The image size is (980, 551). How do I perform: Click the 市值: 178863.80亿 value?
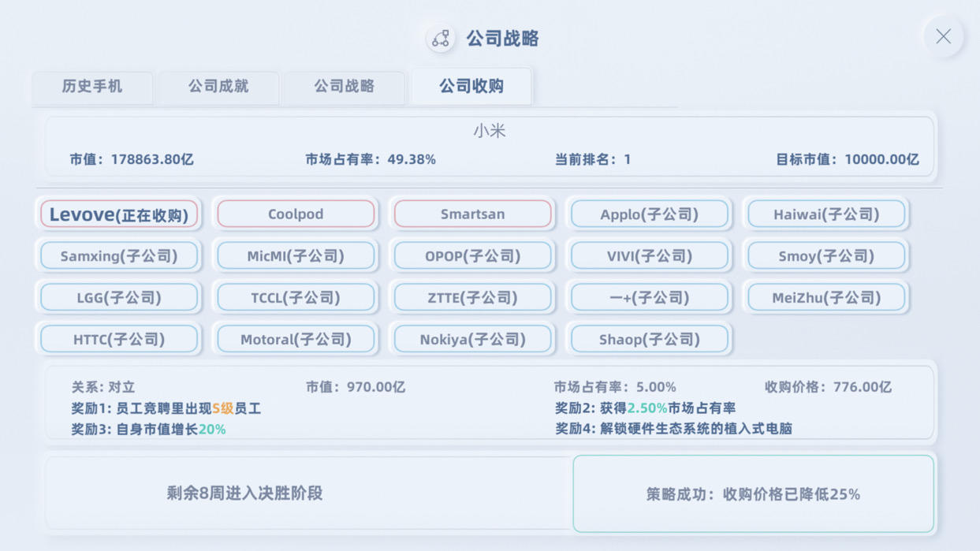point(132,159)
